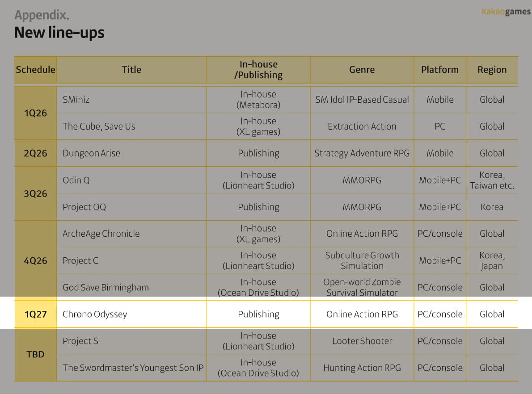532x394 pixels.
Task: Click 'Mobile+PC' platform in Project C row
Action: 440,260
